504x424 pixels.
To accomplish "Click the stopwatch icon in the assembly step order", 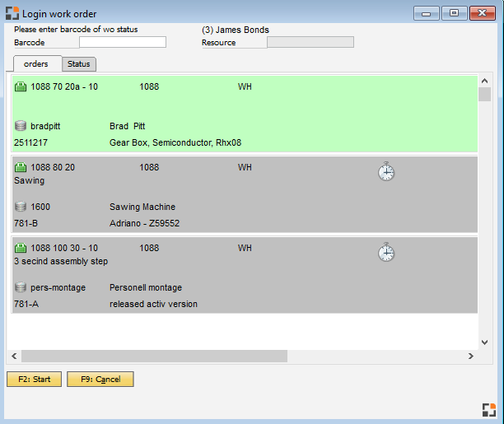I will pos(386,252).
